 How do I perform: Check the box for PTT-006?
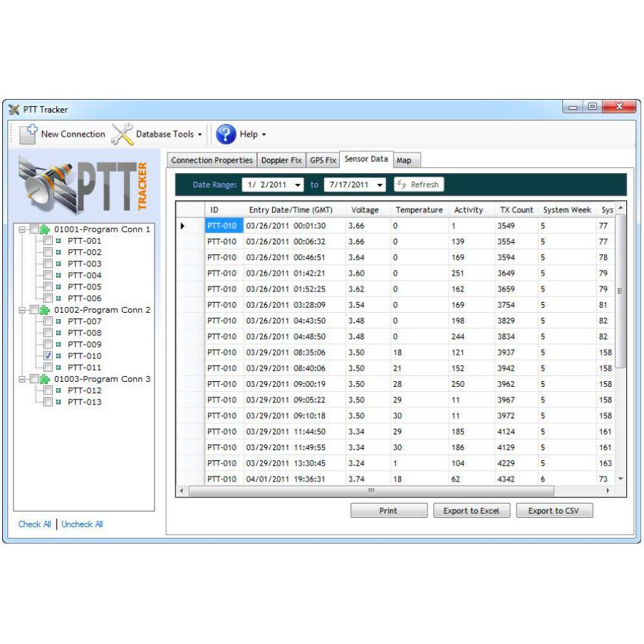(x=48, y=298)
